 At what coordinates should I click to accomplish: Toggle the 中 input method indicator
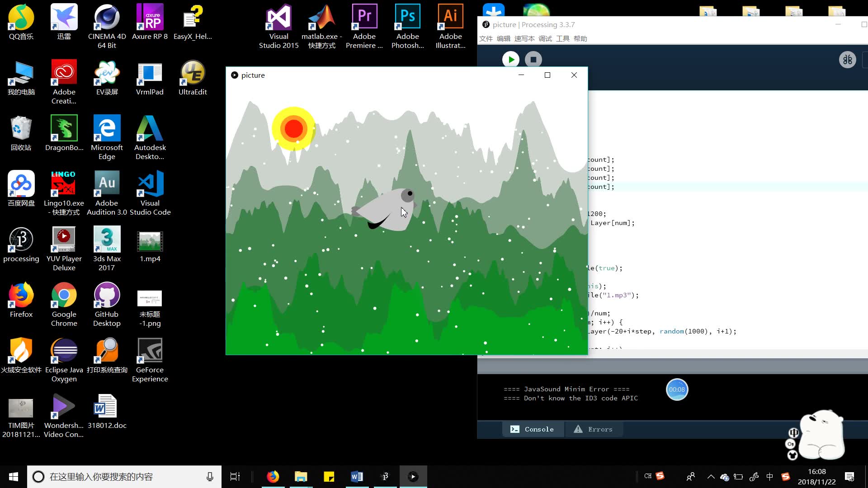[769, 477]
